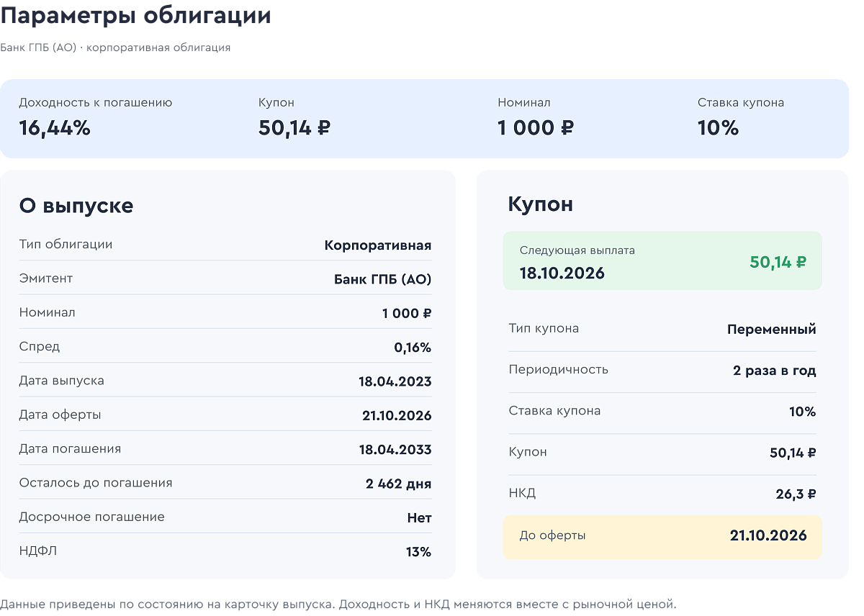Click the До оферты yellow banner
The width and height of the screenshot is (864, 616).
[x=662, y=537]
